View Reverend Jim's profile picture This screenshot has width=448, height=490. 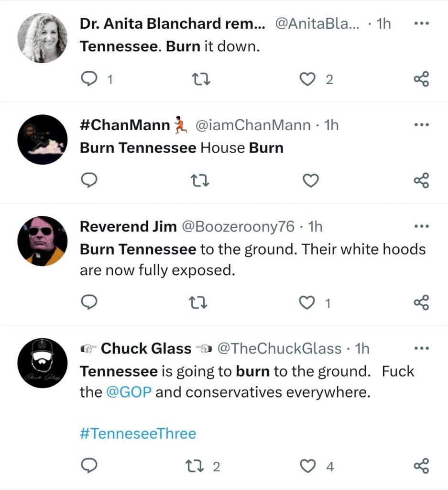(43, 241)
